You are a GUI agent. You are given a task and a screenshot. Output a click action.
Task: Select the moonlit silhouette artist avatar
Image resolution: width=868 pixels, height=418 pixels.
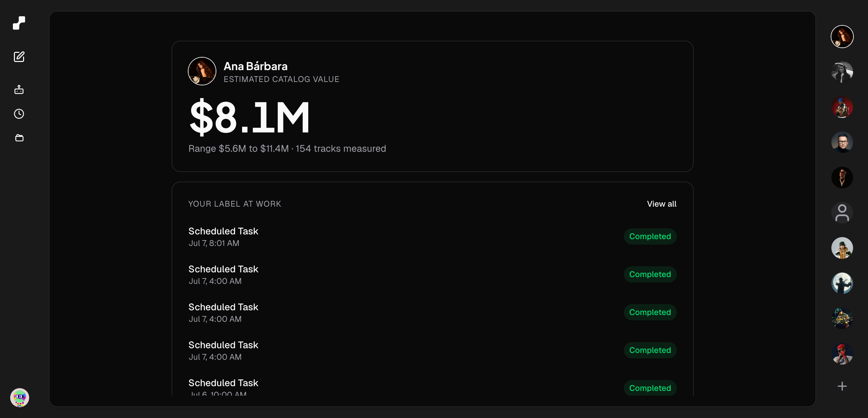pyautogui.click(x=842, y=283)
